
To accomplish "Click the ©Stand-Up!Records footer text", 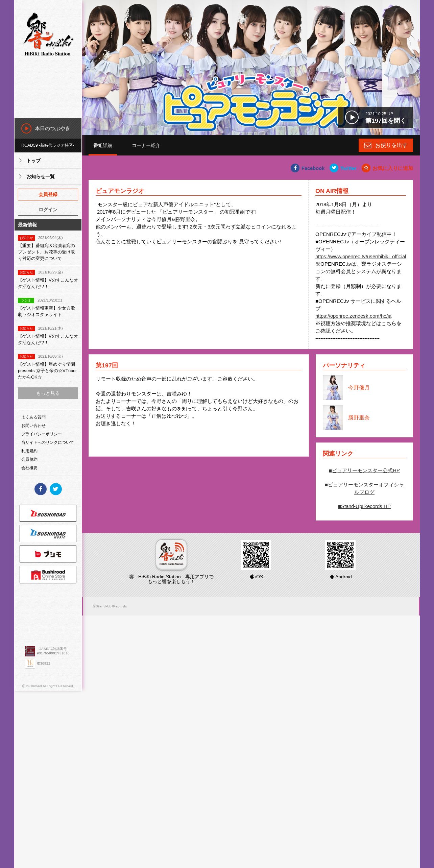I will [x=110, y=606].
